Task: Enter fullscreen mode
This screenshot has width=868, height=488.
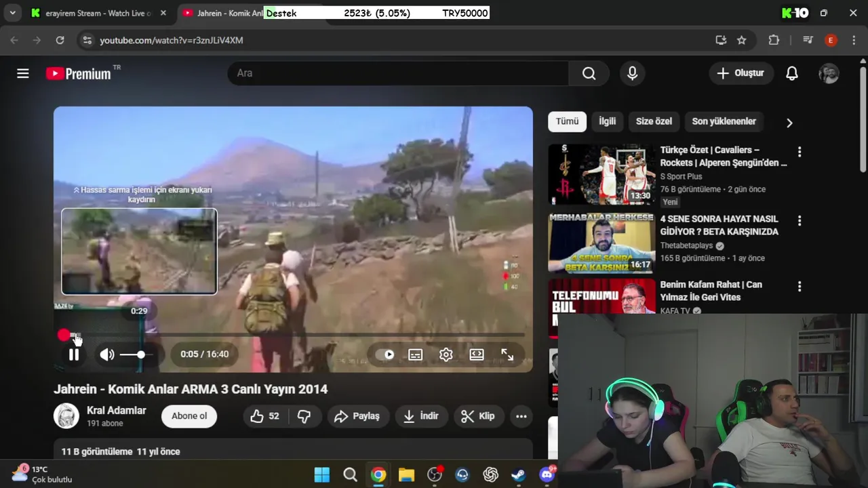Action: pos(507,354)
